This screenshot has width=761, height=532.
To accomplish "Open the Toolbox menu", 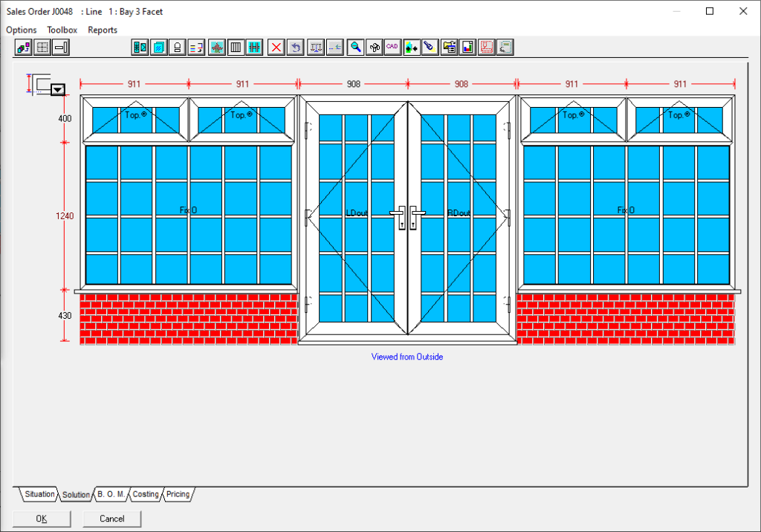I will click(x=62, y=30).
